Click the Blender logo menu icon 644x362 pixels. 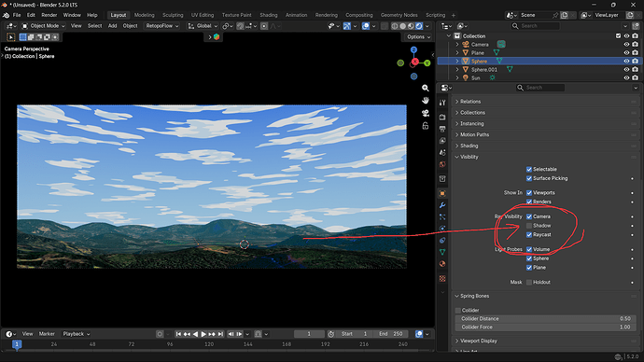tap(7, 15)
